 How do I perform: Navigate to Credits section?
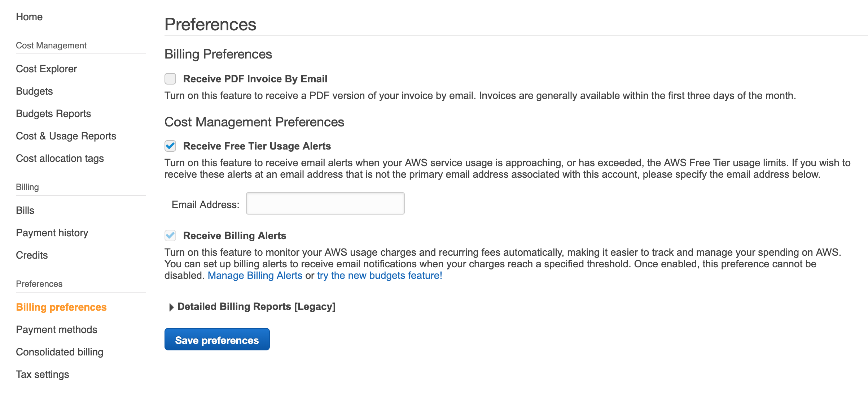(x=31, y=255)
